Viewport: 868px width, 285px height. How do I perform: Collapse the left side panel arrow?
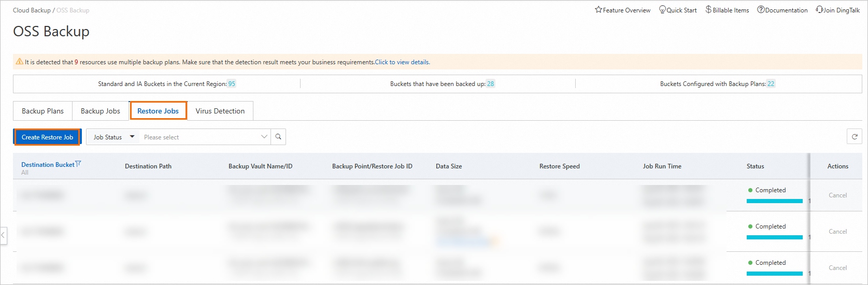pos(3,235)
